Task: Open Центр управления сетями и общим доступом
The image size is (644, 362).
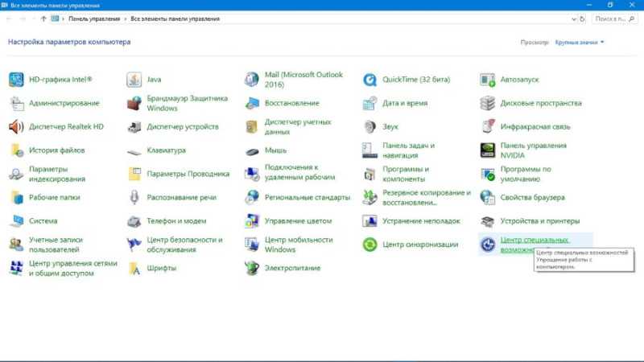Action: click(73, 268)
